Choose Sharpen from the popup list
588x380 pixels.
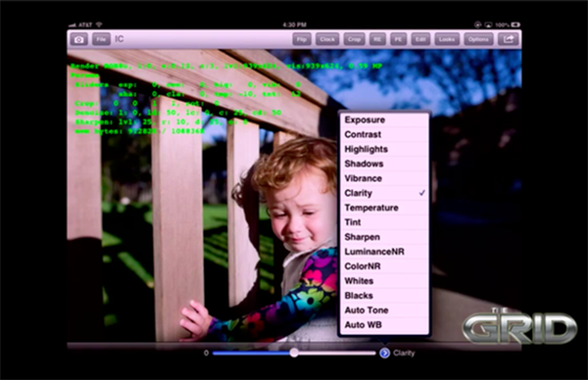[x=384, y=237]
